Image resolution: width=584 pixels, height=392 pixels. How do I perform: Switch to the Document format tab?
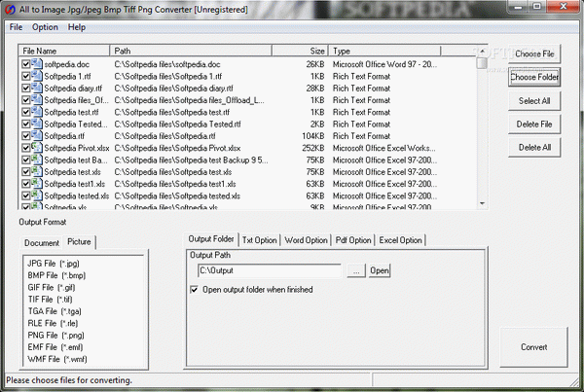42,243
